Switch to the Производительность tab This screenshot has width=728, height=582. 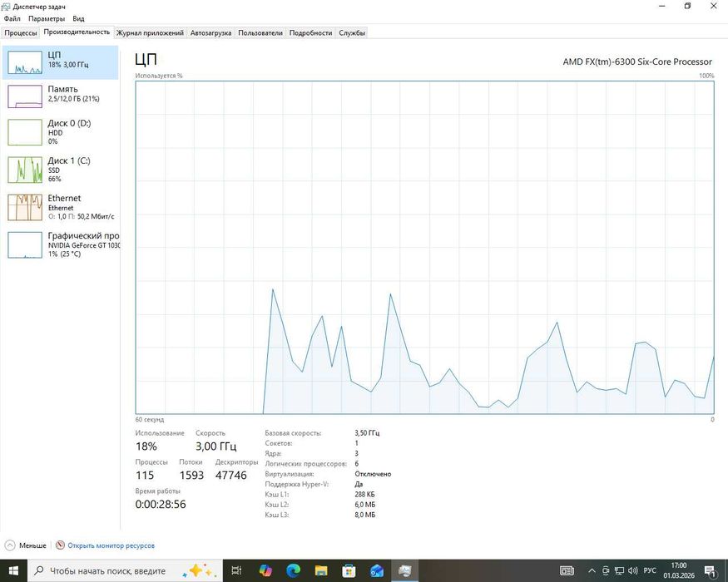tap(77, 32)
